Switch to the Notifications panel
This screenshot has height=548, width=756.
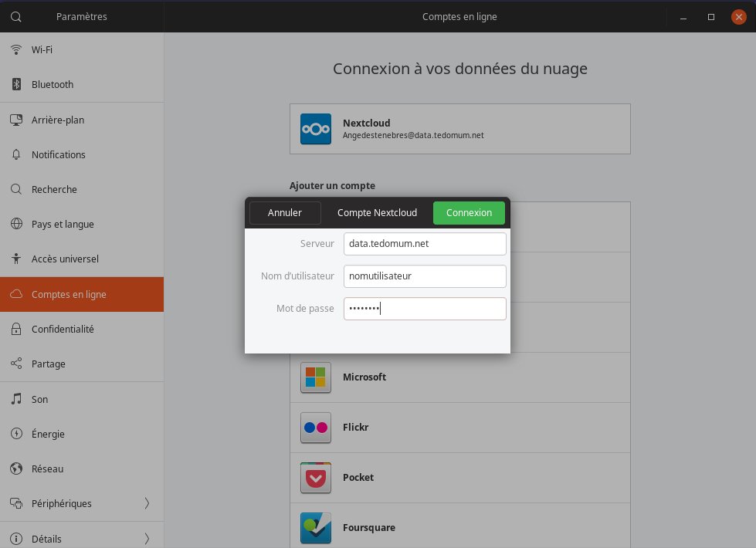(x=59, y=154)
